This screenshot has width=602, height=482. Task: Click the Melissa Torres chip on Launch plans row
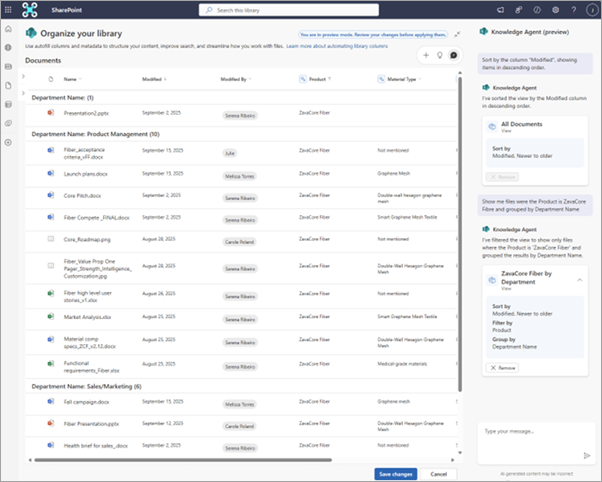click(x=240, y=176)
